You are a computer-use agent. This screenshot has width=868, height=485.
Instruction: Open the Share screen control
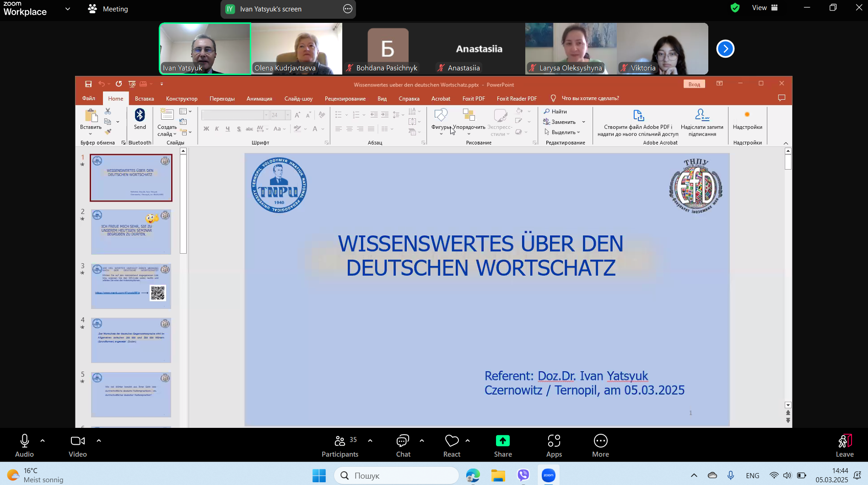[502, 446]
